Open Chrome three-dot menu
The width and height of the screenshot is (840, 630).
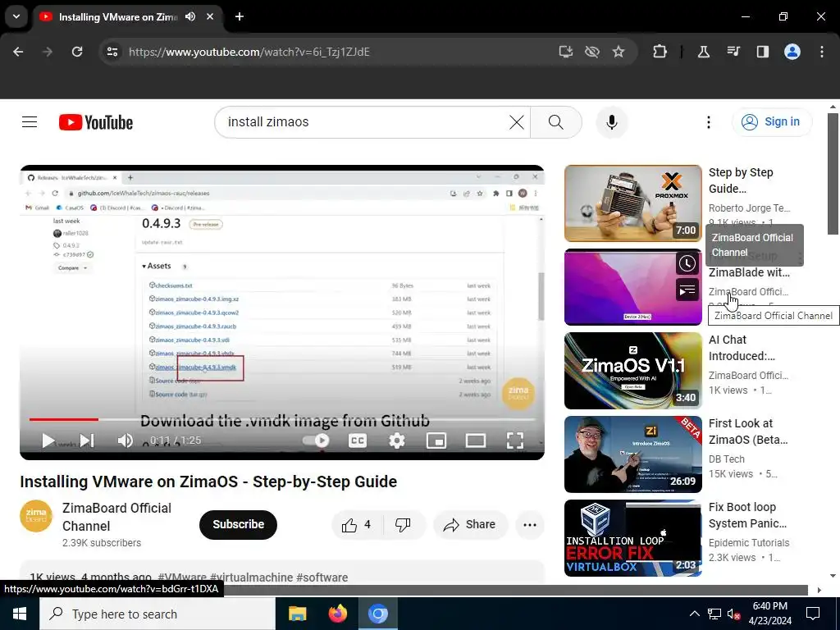tap(822, 52)
